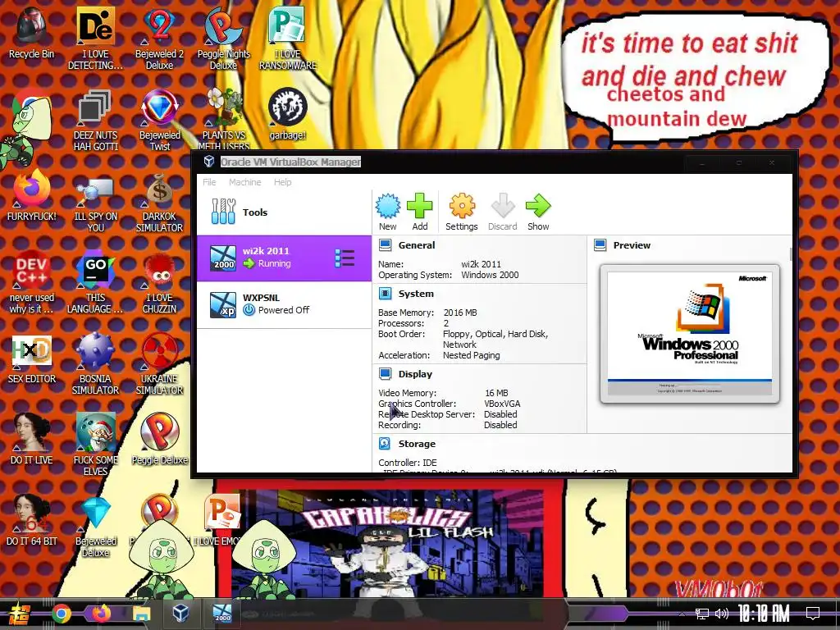Open the File menu in VirtualBox
The width and height of the screenshot is (840, 630).
209,182
